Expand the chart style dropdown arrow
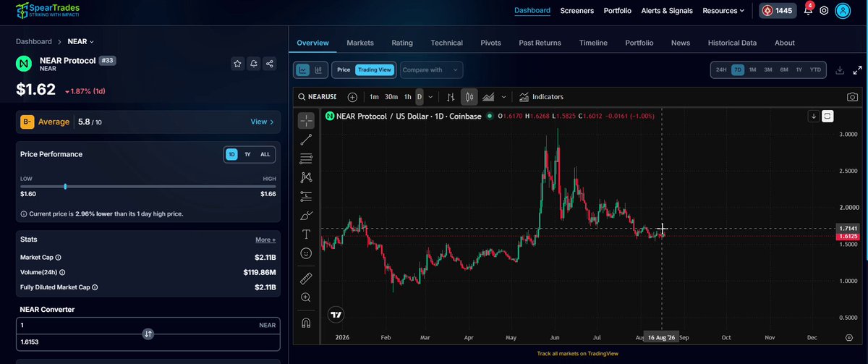This screenshot has width=868, height=364. [503, 96]
